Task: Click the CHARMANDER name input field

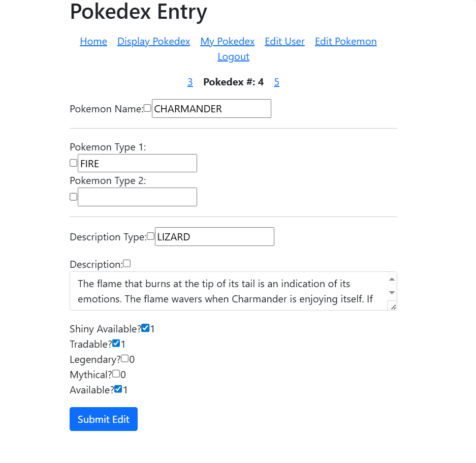Action: [x=211, y=109]
